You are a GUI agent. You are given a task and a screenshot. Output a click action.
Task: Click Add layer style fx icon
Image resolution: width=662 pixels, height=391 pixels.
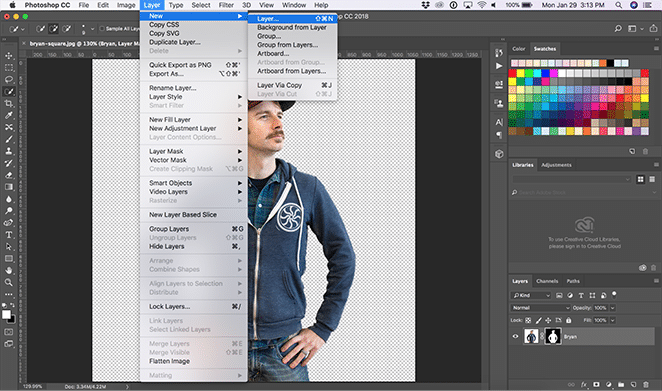click(584, 385)
